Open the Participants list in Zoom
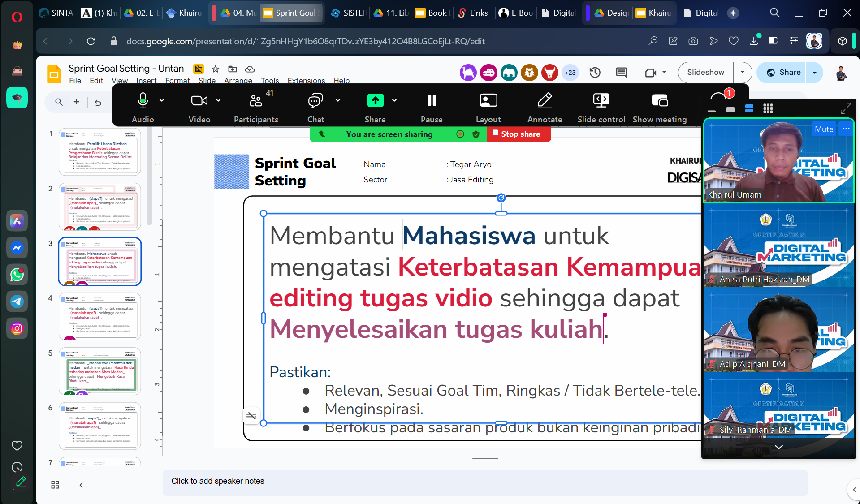The image size is (860, 504). [256, 107]
